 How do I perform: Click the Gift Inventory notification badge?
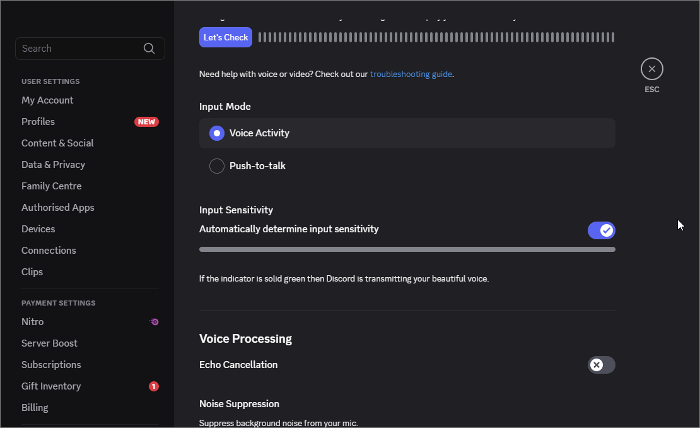(x=154, y=386)
